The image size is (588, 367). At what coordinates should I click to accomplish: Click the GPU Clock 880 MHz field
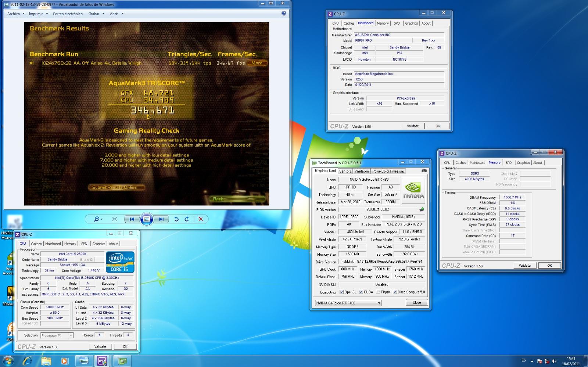tap(348, 269)
